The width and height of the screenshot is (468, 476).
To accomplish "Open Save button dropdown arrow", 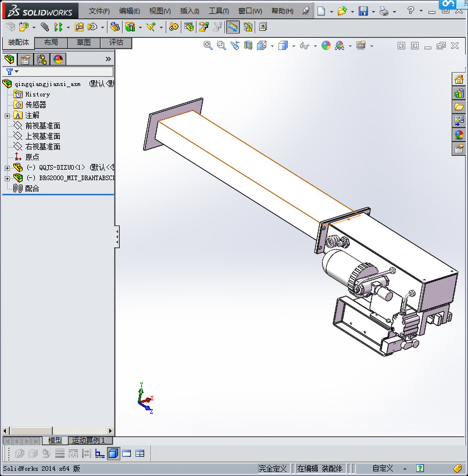I will pyautogui.click(x=373, y=12).
